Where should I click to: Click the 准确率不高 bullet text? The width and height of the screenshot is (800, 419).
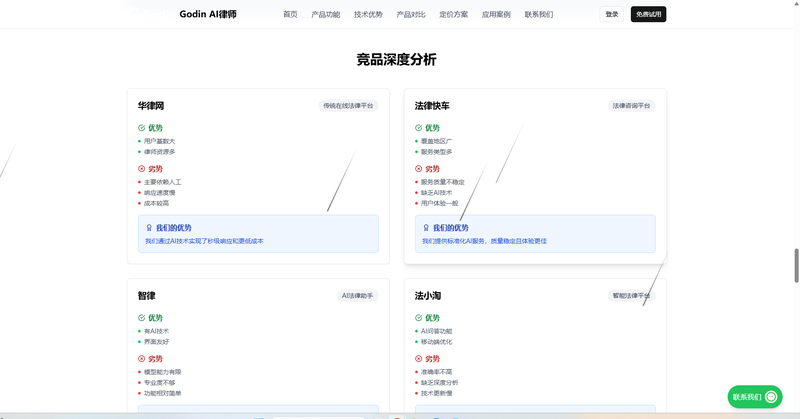click(x=436, y=372)
